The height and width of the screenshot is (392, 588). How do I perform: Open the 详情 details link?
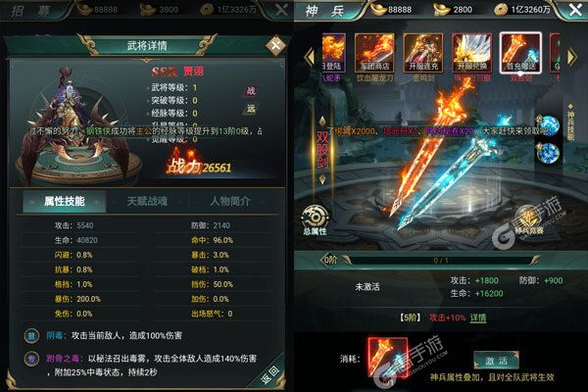[x=478, y=318]
